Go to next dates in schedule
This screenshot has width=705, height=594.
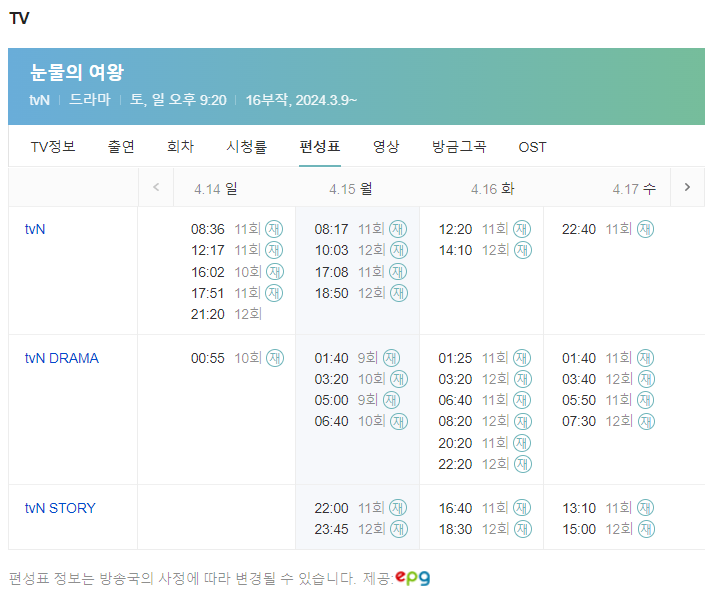point(687,188)
